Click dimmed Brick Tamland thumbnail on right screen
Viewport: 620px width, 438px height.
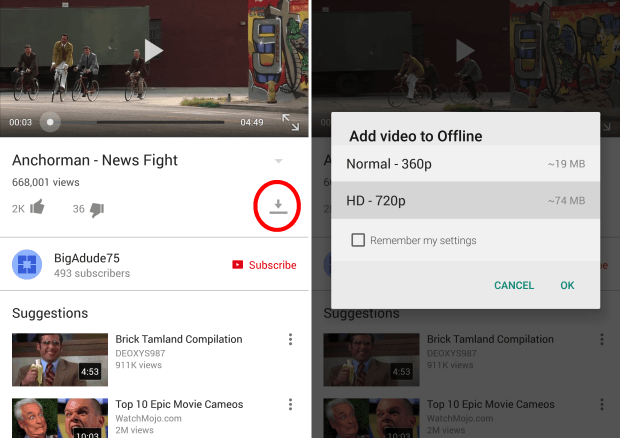(371, 359)
